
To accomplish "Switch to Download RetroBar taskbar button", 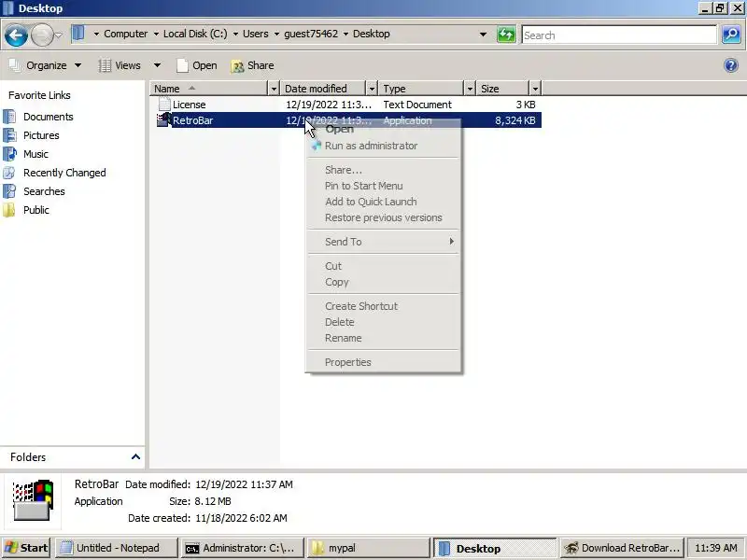I will [622, 548].
